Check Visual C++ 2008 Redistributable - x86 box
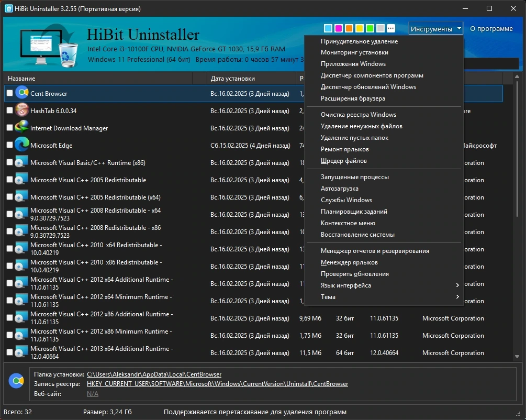The height and width of the screenshot is (420, 526). point(10,231)
